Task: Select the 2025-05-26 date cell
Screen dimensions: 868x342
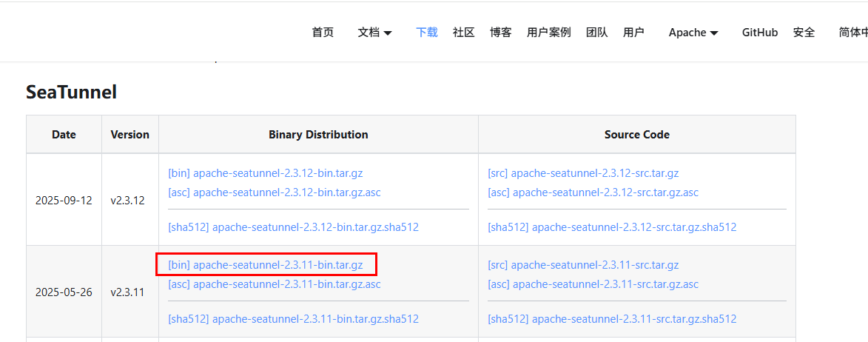Action: pyautogui.click(x=64, y=292)
